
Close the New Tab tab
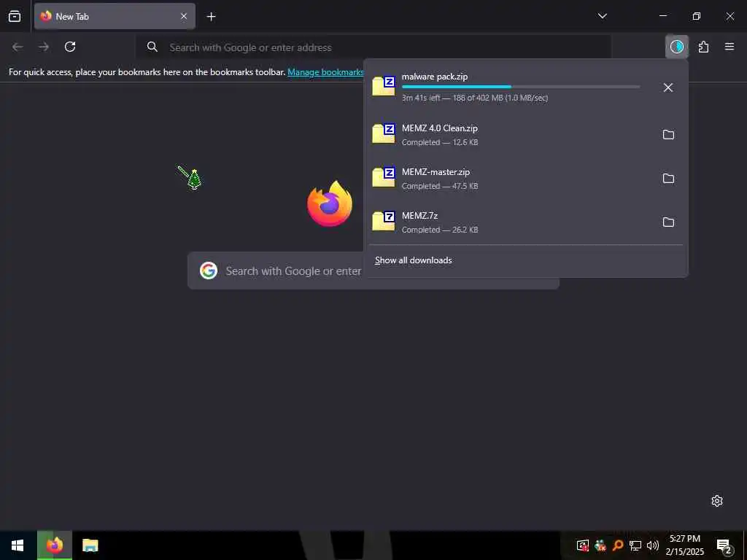tap(184, 16)
